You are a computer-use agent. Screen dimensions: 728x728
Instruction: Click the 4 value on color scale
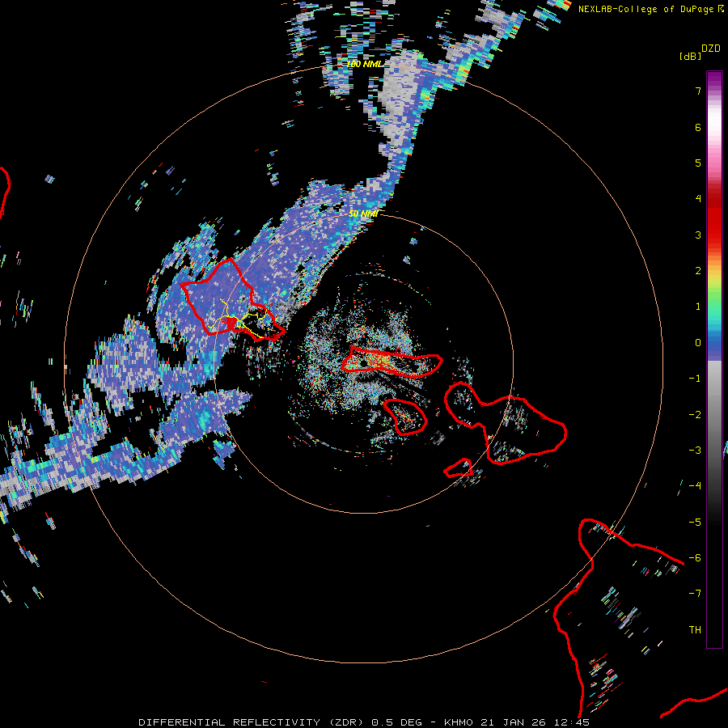698,199
